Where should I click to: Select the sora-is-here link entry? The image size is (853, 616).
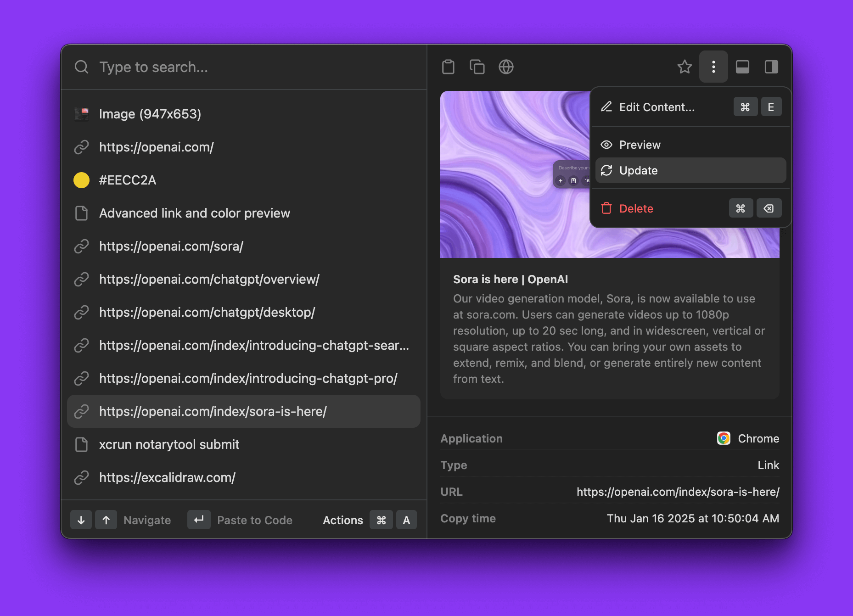coord(244,411)
